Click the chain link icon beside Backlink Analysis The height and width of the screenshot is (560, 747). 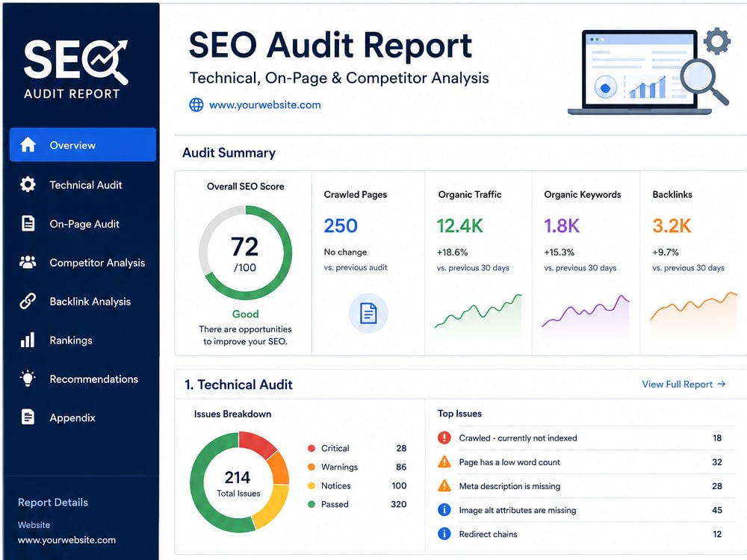[x=28, y=301]
